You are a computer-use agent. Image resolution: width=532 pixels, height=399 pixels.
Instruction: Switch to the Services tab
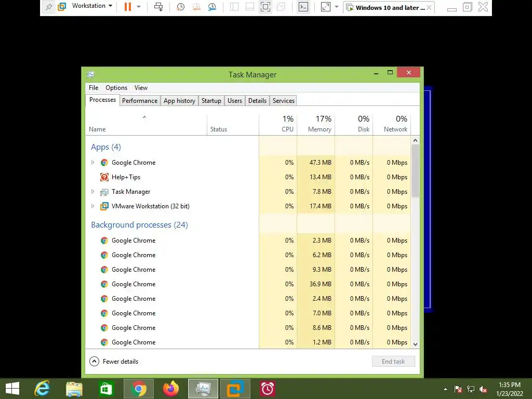(x=284, y=100)
